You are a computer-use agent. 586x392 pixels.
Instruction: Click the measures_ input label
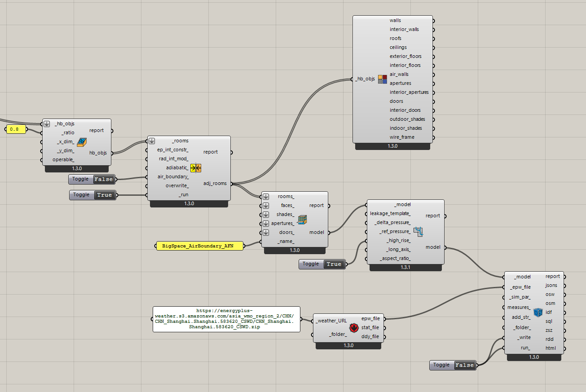519,307
